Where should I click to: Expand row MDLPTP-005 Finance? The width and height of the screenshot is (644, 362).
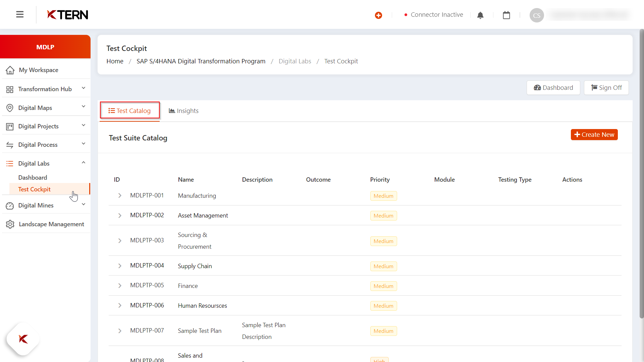click(120, 286)
